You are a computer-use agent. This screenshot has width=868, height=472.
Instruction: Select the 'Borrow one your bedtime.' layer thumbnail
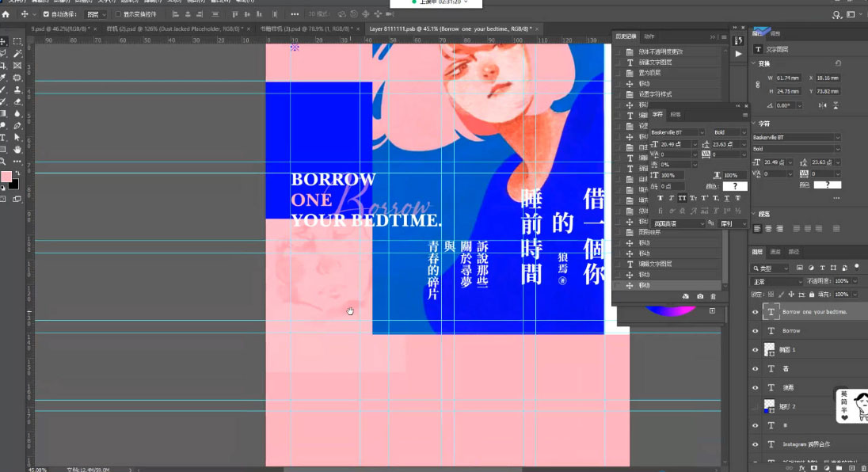coord(771,312)
